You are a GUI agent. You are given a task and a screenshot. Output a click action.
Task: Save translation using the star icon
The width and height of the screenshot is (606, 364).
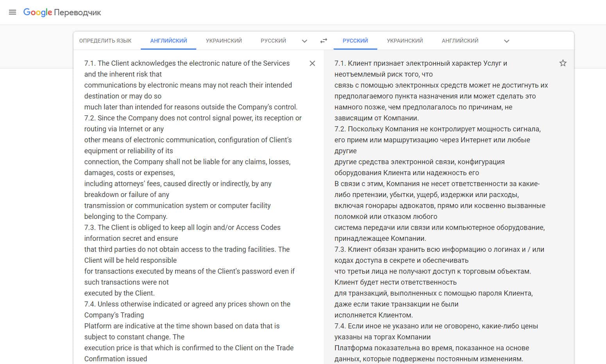(x=563, y=63)
